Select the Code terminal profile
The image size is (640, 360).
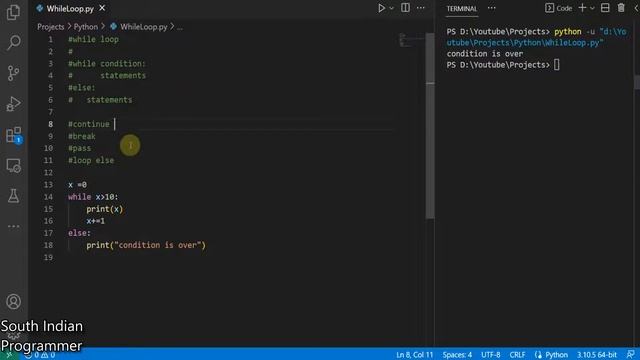click(558, 8)
